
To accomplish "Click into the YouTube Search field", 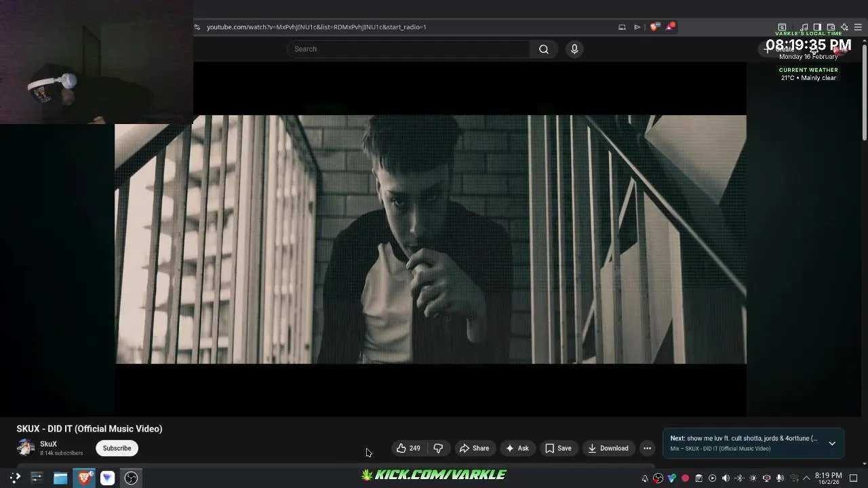I will (409, 49).
